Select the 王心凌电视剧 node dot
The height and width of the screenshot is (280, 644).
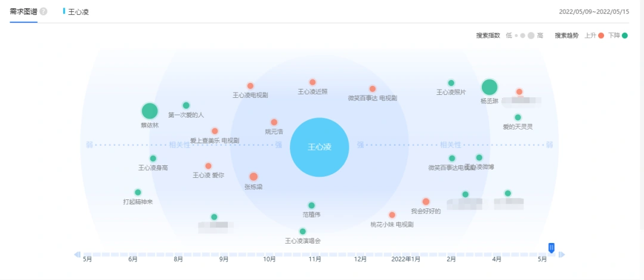pyautogui.click(x=250, y=86)
